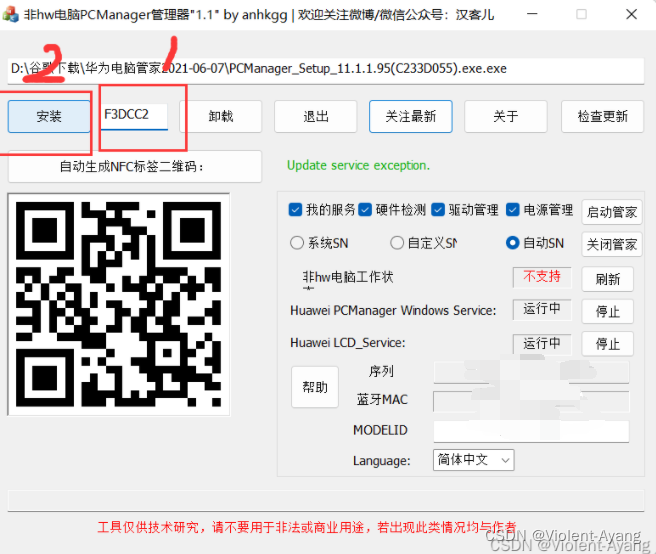
Task: Stop the Huawei PCManager Windows Service
Action: [x=607, y=311]
